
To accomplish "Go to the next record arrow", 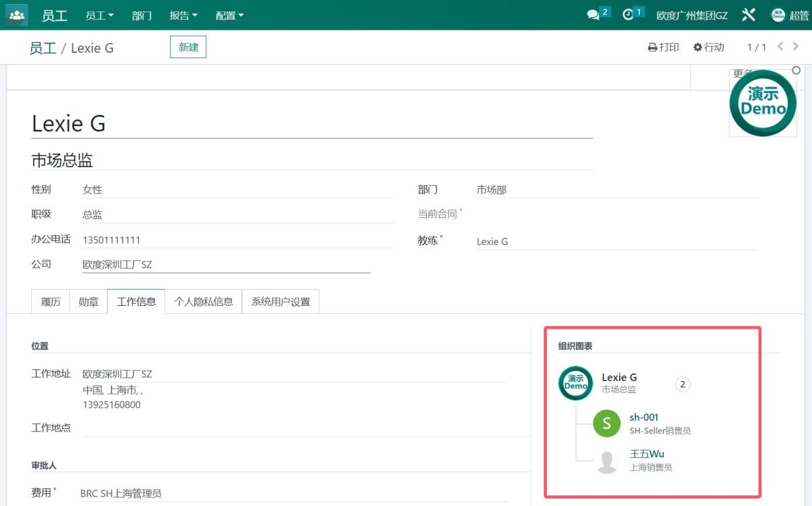I will [x=796, y=47].
